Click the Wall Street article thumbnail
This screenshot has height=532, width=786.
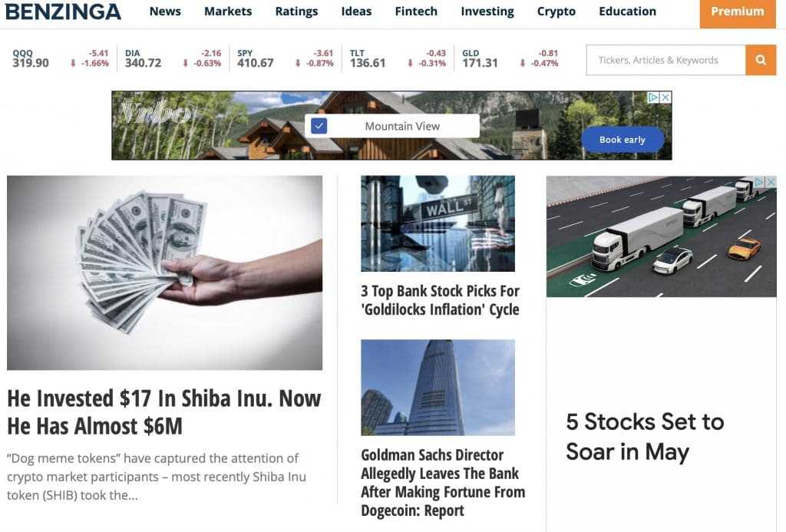[438, 223]
